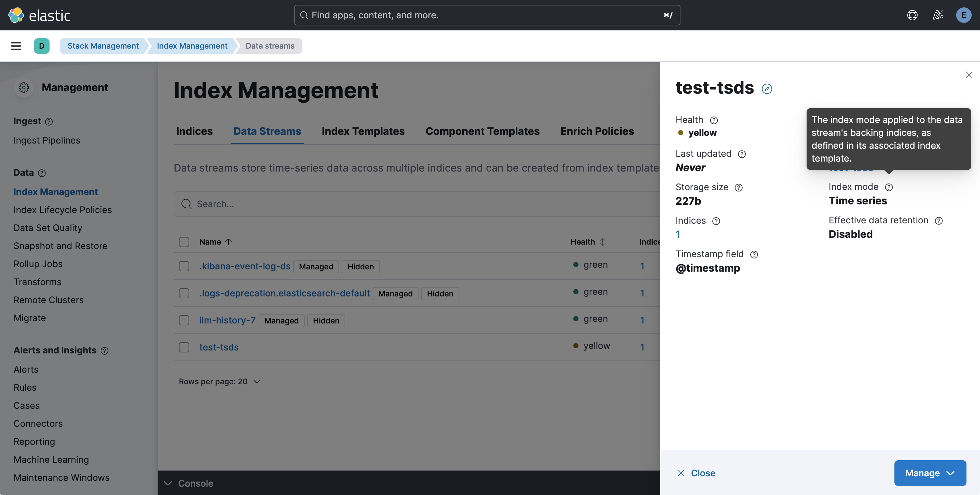The width and height of the screenshot is (980, 495).
Task: Click the Last updated help icon
Action: pos(742,154)
